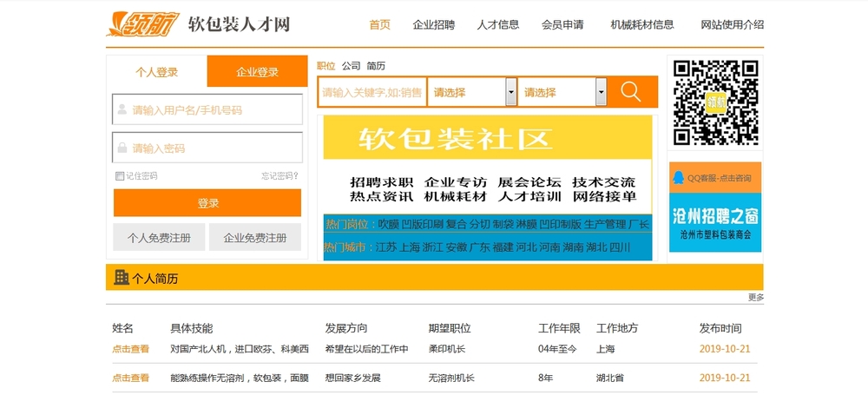
Task: Click 复合 in 热门岗位
Action: [457, 224]
